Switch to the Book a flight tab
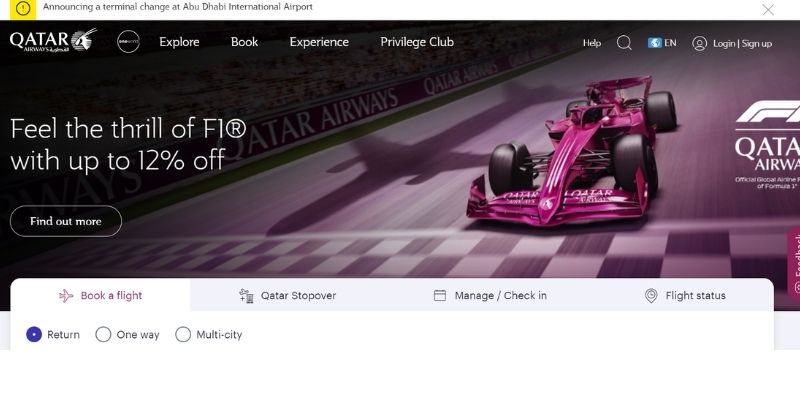The width and height of the screenshot is (800, 400). coord(101,295)
